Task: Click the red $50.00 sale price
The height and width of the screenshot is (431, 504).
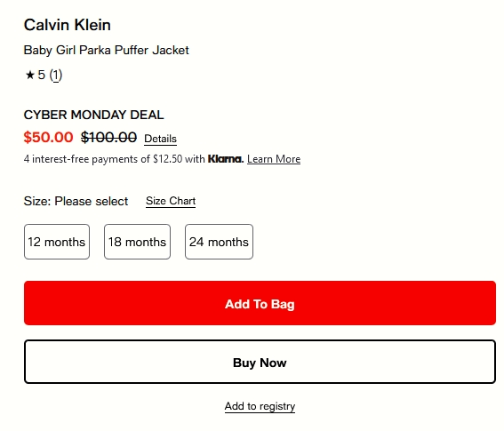Action: [x=49, y=137]
